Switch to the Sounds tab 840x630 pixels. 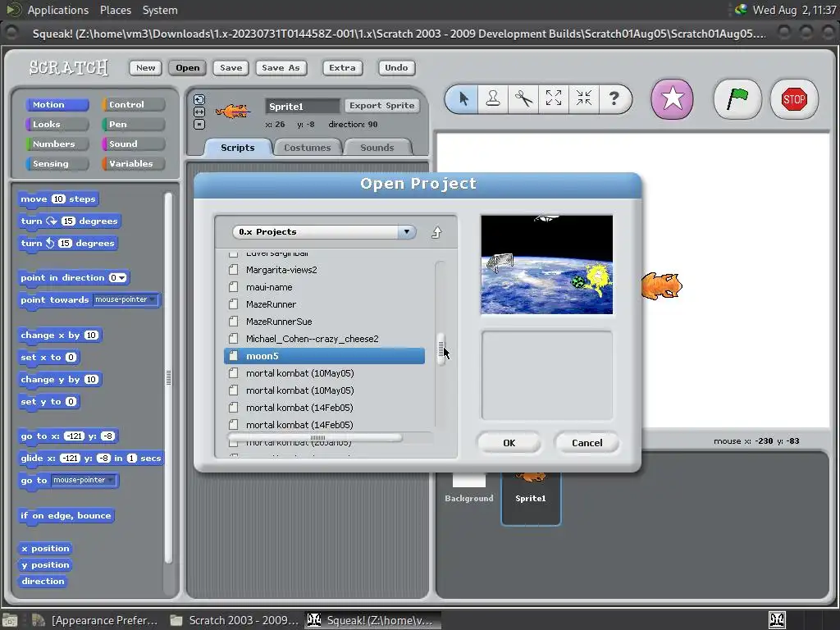pos(377,148)
